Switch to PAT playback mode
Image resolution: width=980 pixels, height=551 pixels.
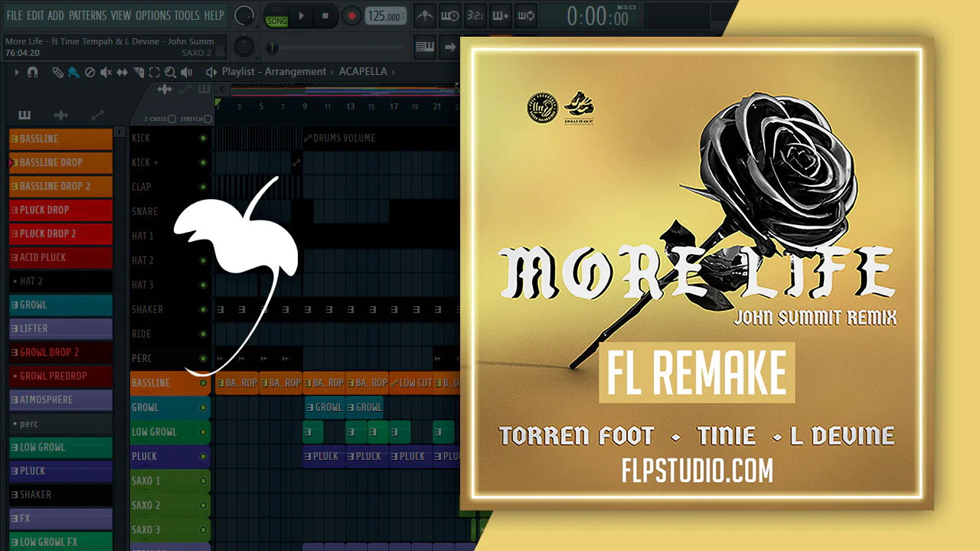(276, 11)
